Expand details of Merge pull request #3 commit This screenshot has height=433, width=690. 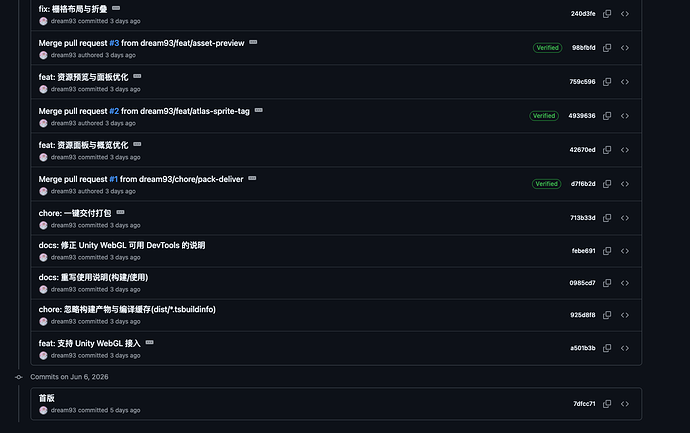pyautogui.click(x=253, y=42)
